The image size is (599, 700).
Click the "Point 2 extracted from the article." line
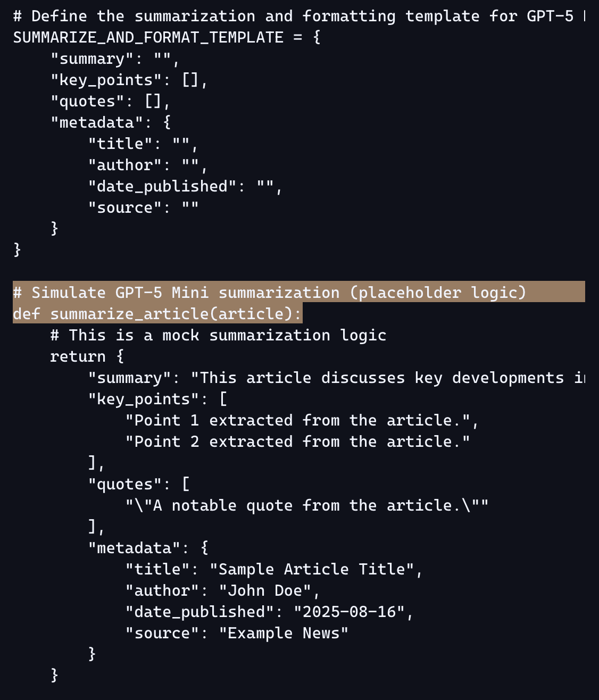point(298,441)
